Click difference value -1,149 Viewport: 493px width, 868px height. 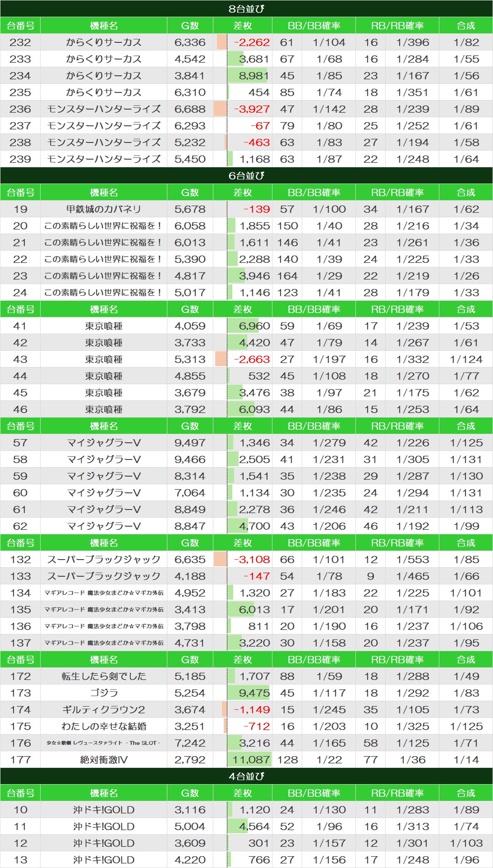click(x=252, y=710)
